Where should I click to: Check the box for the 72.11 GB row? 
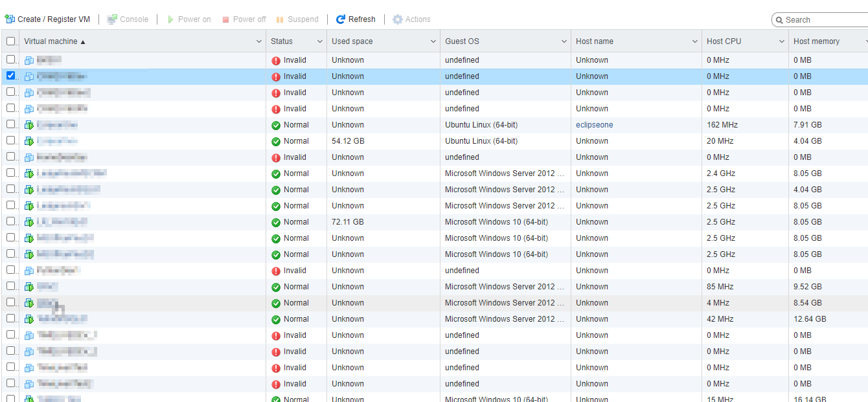click(10, 221)
